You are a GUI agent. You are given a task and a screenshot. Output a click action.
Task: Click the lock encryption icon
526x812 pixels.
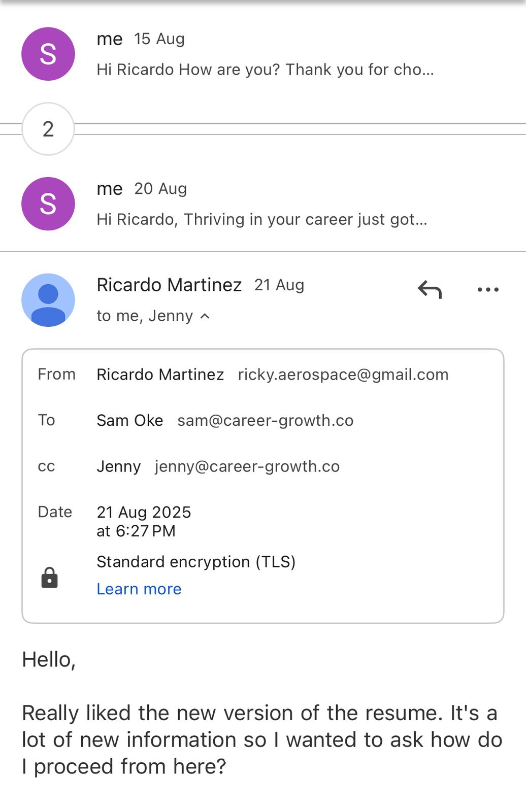(49, 578)
